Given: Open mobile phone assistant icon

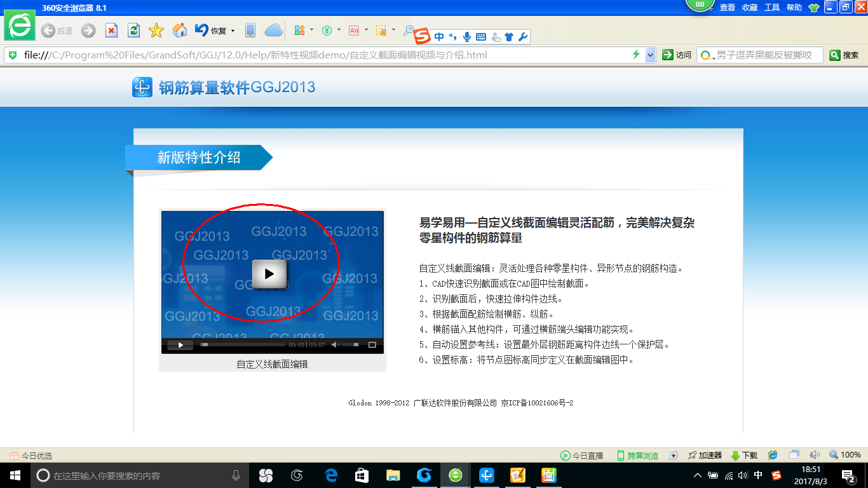Looking at the screenshot, I should (250, 30).
